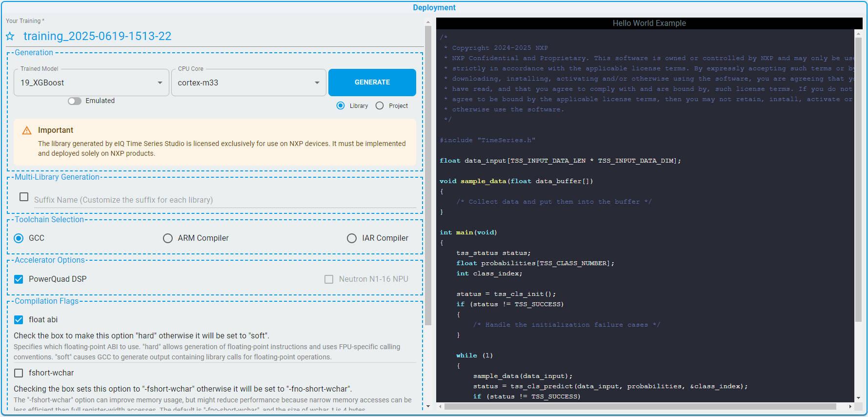
Task: Click the left panel scroll down arrow
Action: (428, 406)
